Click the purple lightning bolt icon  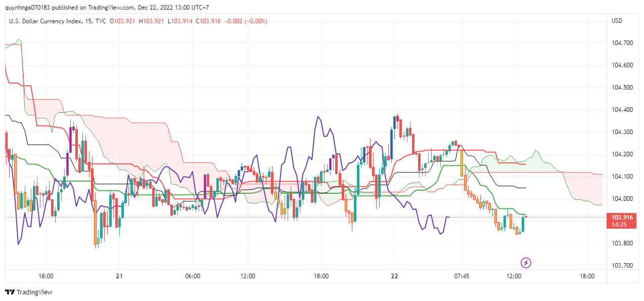pyautogui.click(x=526, y=263)
